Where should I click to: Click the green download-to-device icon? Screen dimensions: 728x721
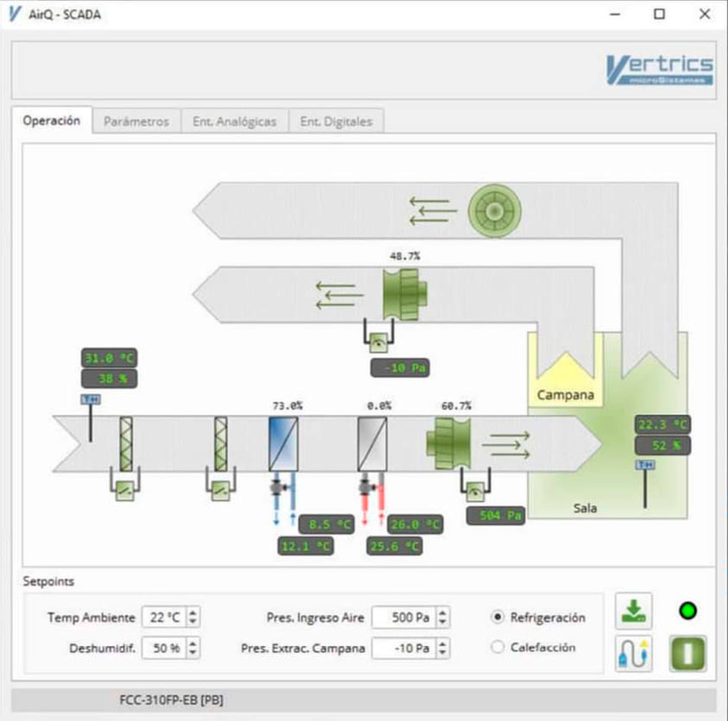point(634,611)
